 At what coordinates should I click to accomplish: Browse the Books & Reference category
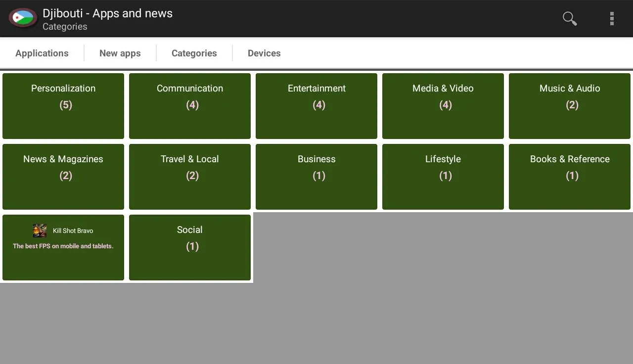point(570,177)
